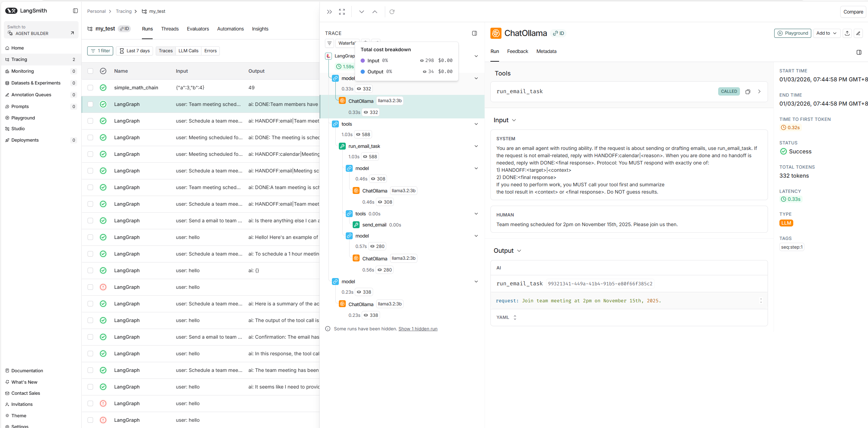Open the Playground button
The width and height of the screenshot is (868, 428).
click(793, 33)
